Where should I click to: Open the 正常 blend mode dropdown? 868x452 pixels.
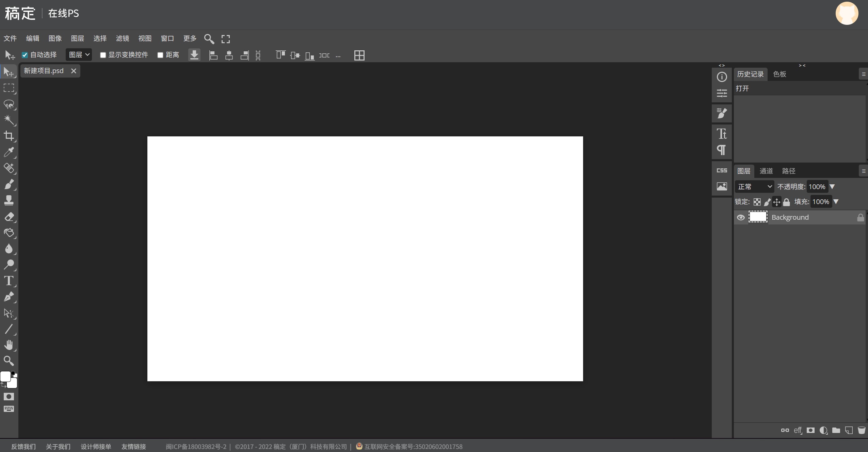tap(754, 187)
